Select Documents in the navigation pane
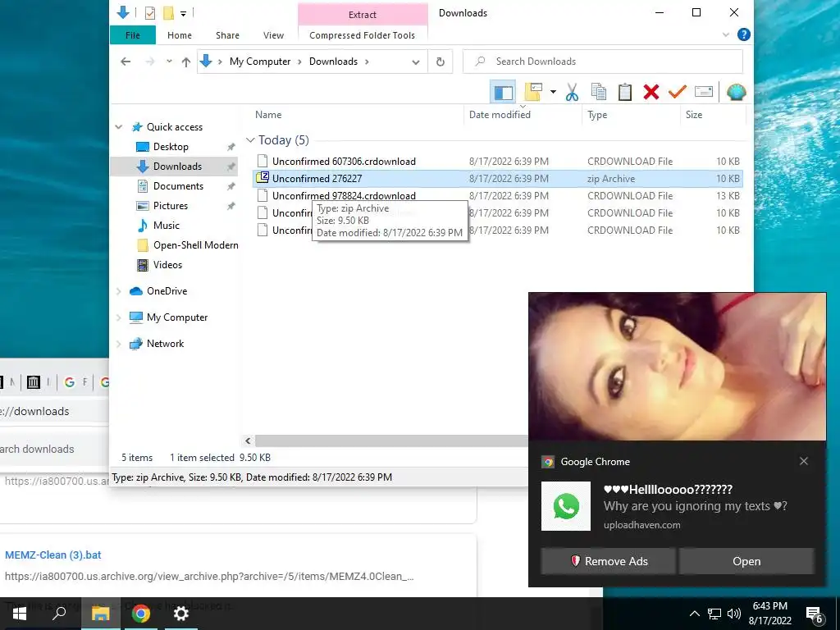 coord(178,186)
